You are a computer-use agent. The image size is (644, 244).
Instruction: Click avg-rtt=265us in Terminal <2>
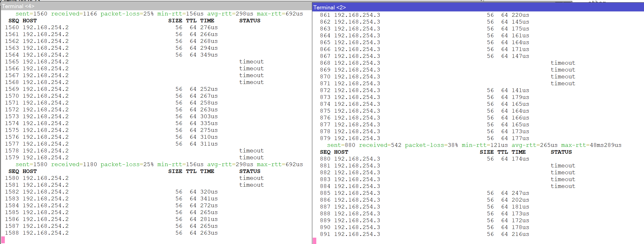(534, 145)
